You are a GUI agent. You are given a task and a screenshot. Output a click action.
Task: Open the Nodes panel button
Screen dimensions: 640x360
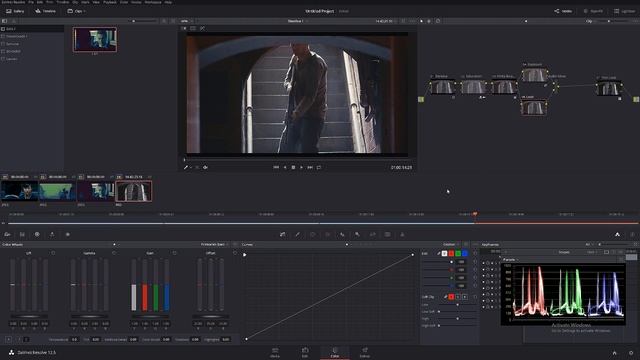[x=563, y=11]
